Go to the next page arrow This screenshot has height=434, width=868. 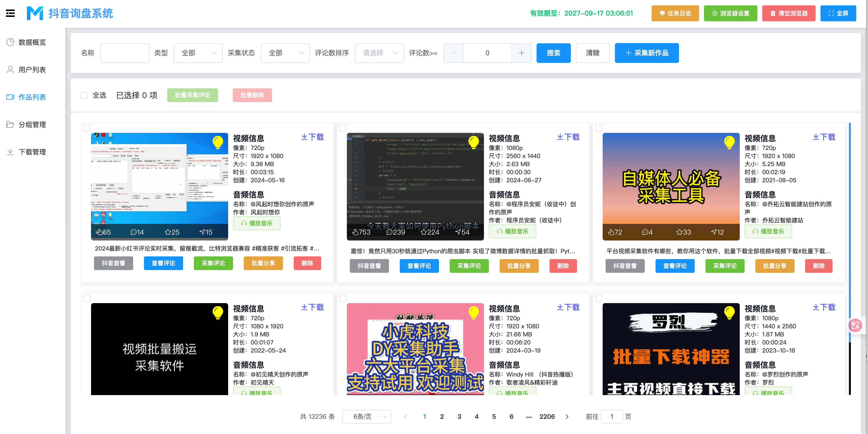[x=567, y=416]
